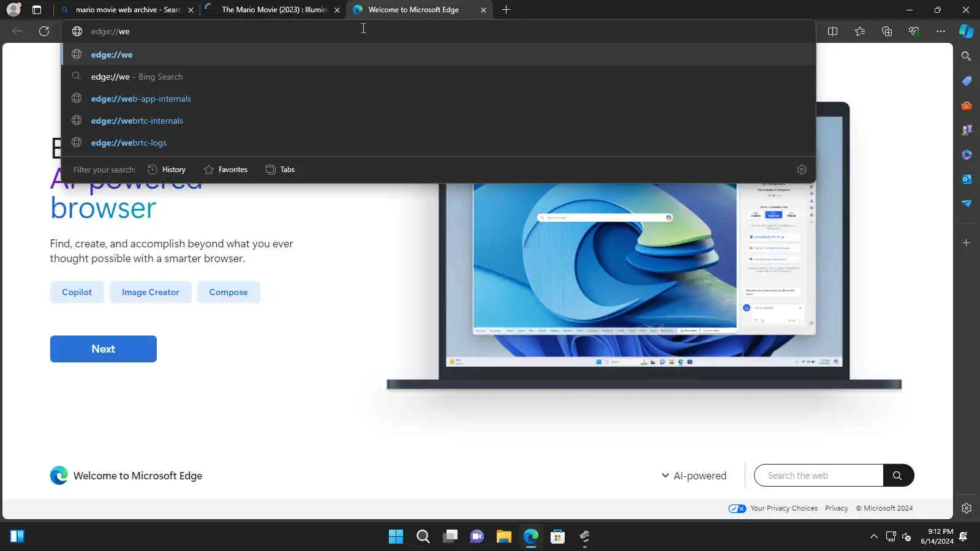Screen dimensions: 980x551
Task: Close The Mario Movie (2023) tab
Action: pos(337,10)
